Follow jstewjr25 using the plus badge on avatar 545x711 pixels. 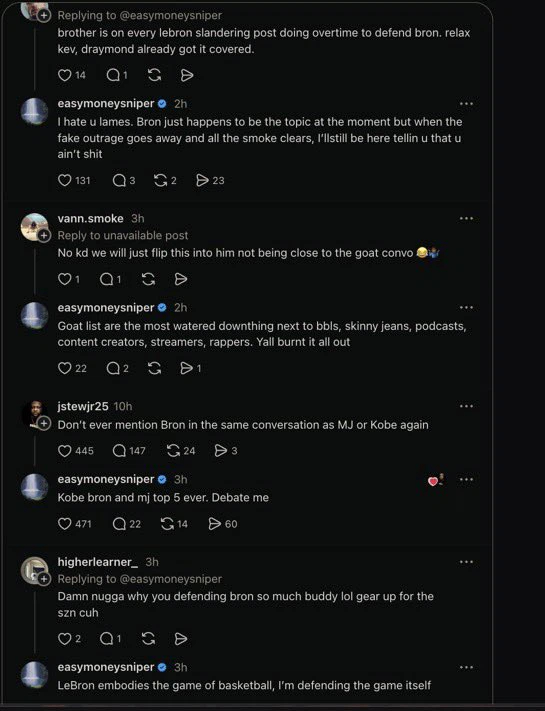(x=44, y=424)
